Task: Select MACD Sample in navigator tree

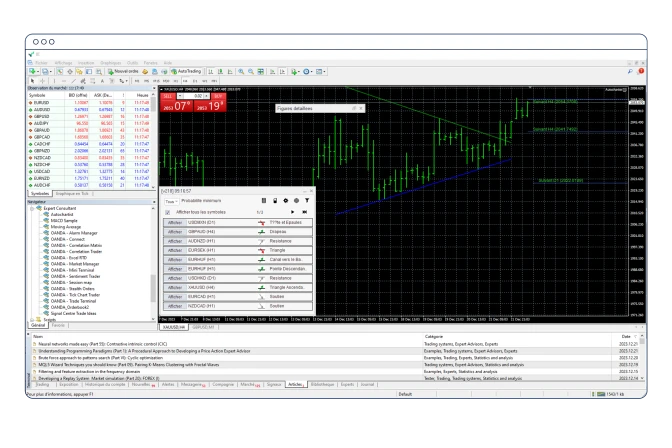Action: 64,220
